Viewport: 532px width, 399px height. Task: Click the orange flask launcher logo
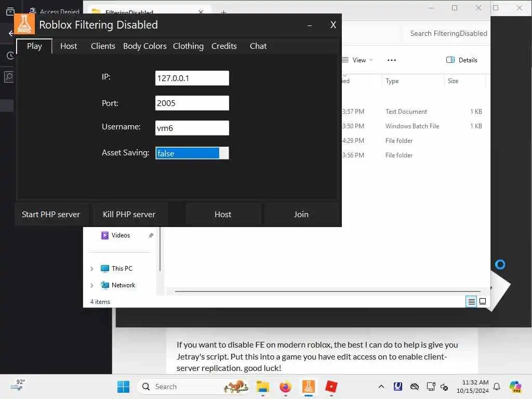24,24
